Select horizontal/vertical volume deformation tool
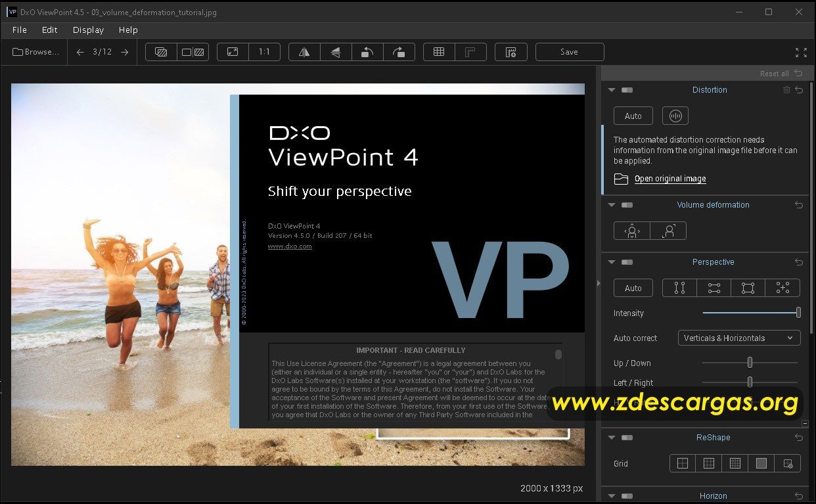816x504 pixels. pos(632,231)
